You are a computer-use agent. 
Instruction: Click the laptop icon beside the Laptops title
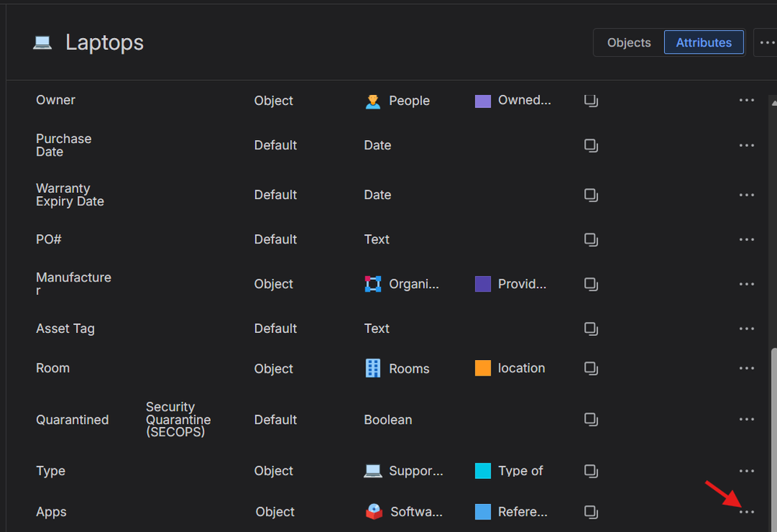pyautogui.click(x=43, y=43)
